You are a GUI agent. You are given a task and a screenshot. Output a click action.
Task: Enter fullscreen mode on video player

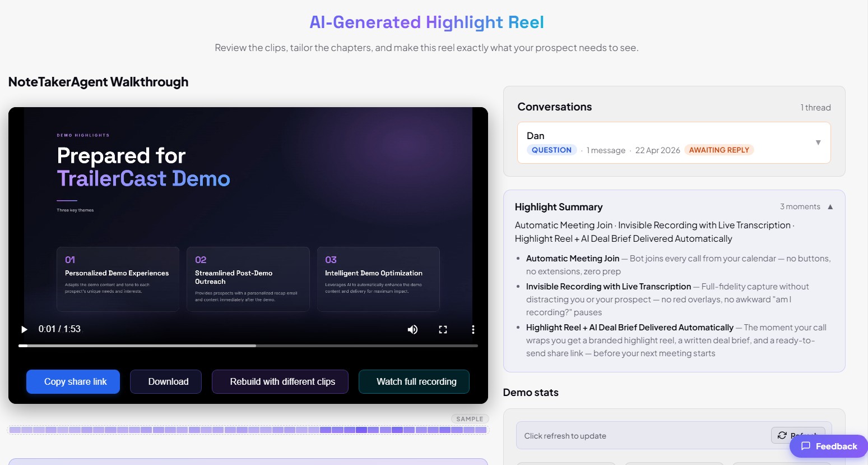tap(443, 329)
